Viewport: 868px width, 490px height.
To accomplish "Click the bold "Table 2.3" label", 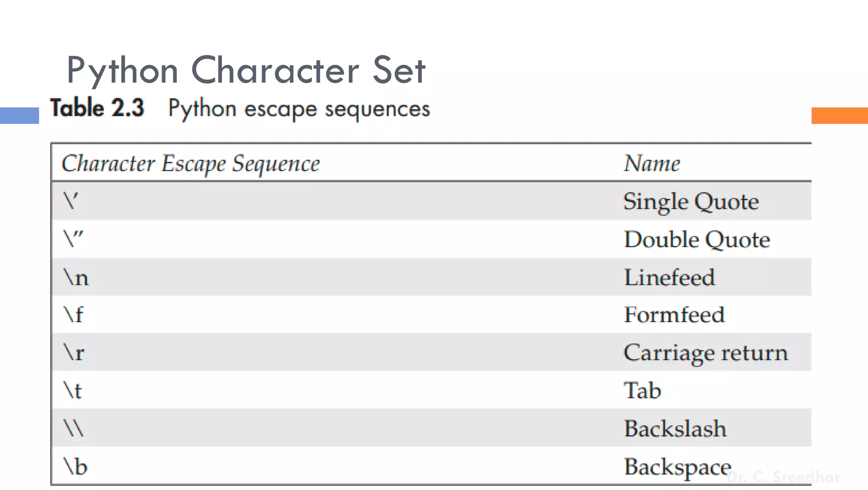I will click(97, 108).
